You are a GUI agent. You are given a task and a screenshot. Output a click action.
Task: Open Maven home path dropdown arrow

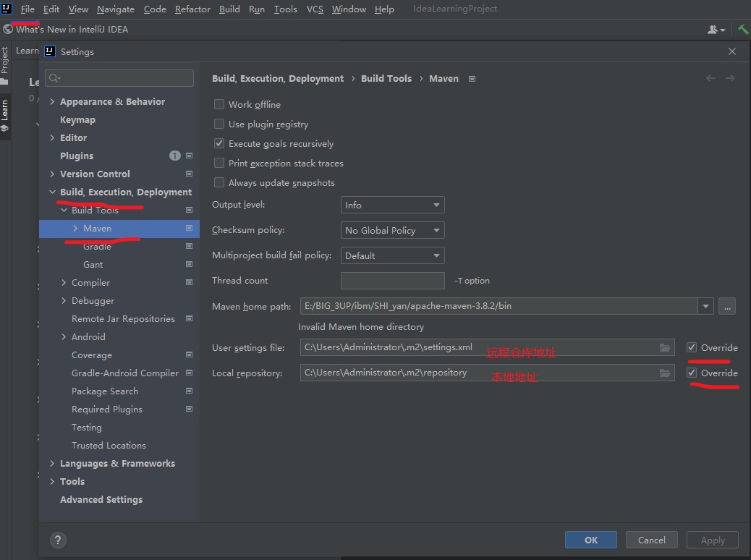click(705, 306)
